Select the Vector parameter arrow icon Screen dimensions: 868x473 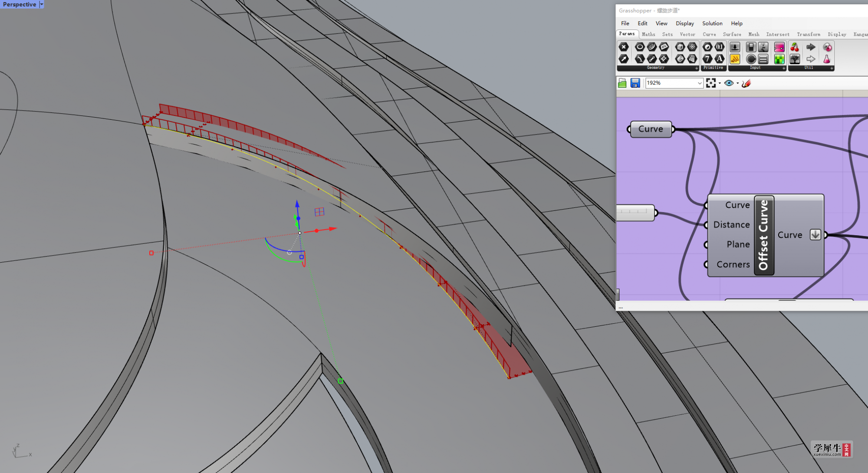(624, 59)
